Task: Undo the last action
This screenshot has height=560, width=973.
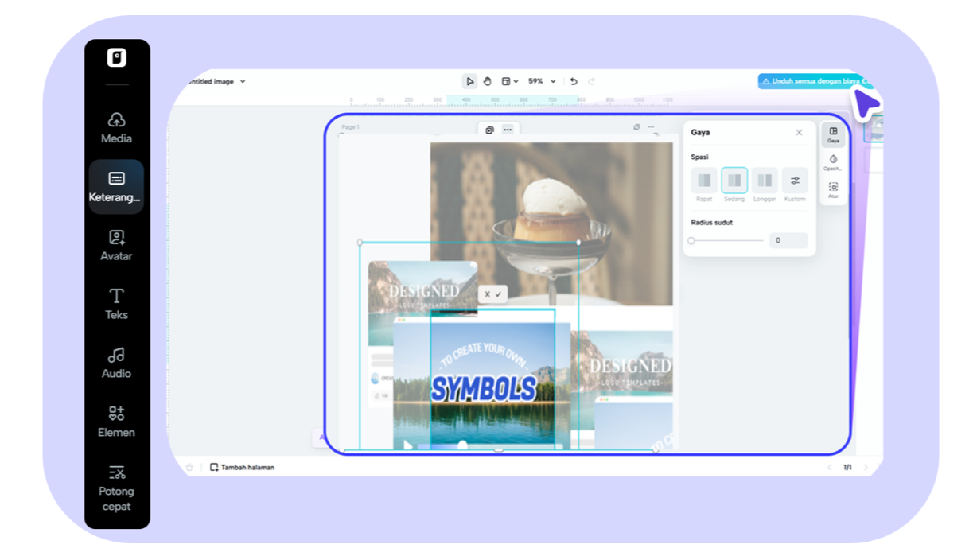Action: [574, 81]
